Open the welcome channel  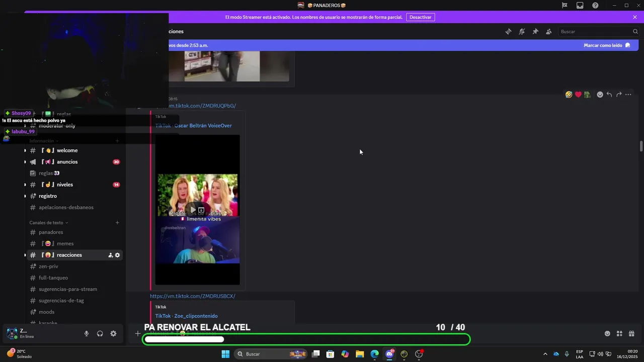coord(74,150)
